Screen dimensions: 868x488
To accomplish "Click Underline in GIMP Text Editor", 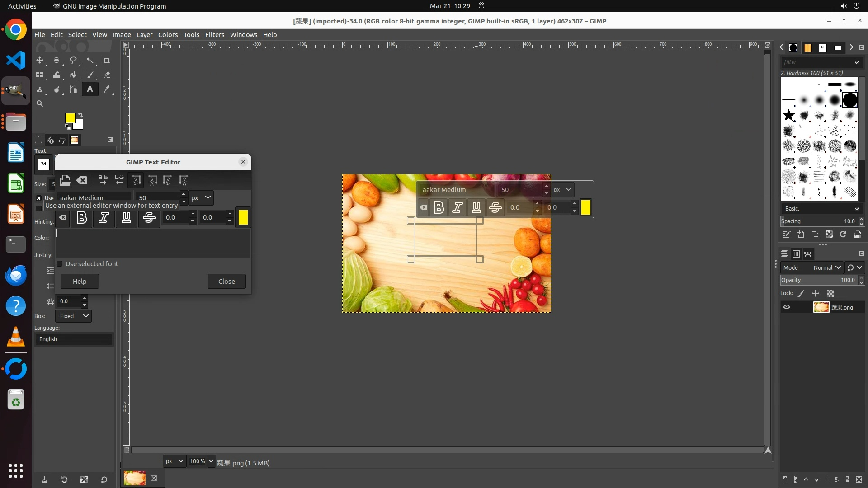I will point(127,218).
